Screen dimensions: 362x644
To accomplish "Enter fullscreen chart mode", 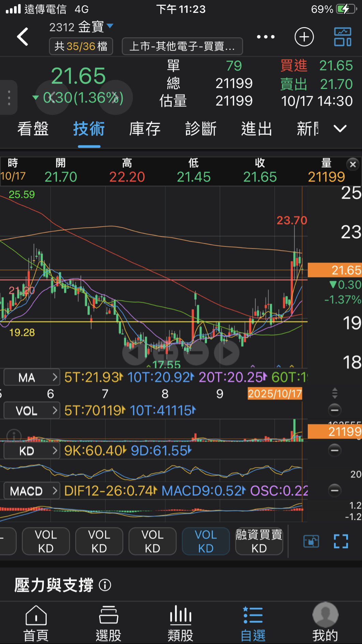I will [x=341, y=541].
